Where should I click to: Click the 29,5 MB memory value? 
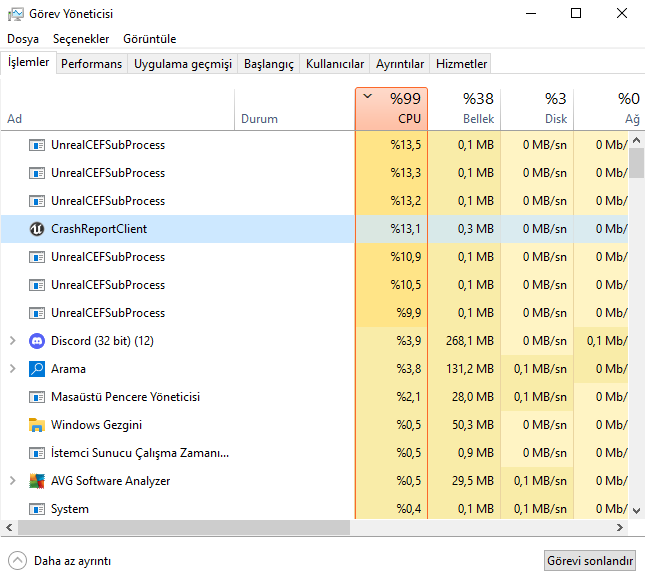(473, 481)
